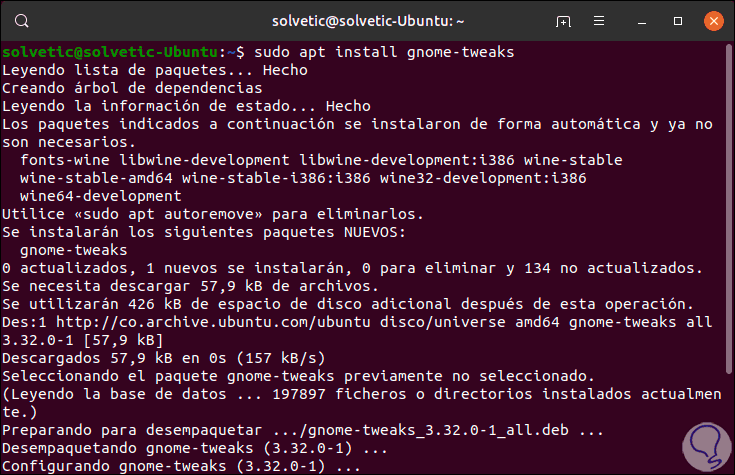This screenshot has height=475, width=735.
Task: Click 'Seleccionando el paquete gnome-tweaks' line
Action: tap(298, 376)
